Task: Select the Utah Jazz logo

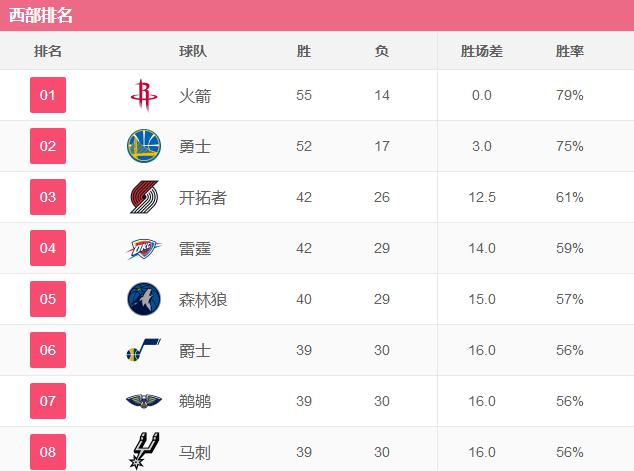Action: pyautogui.click(x=144, y=351)
